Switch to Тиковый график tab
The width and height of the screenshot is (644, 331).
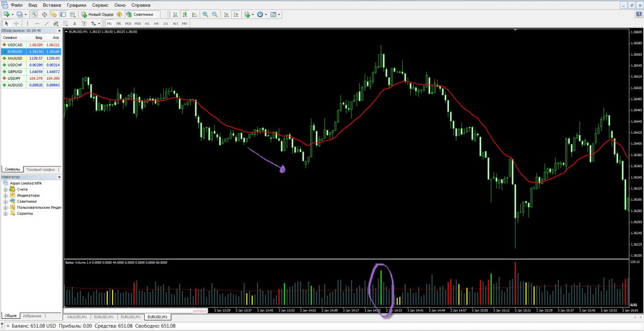(x=41, y=169)
